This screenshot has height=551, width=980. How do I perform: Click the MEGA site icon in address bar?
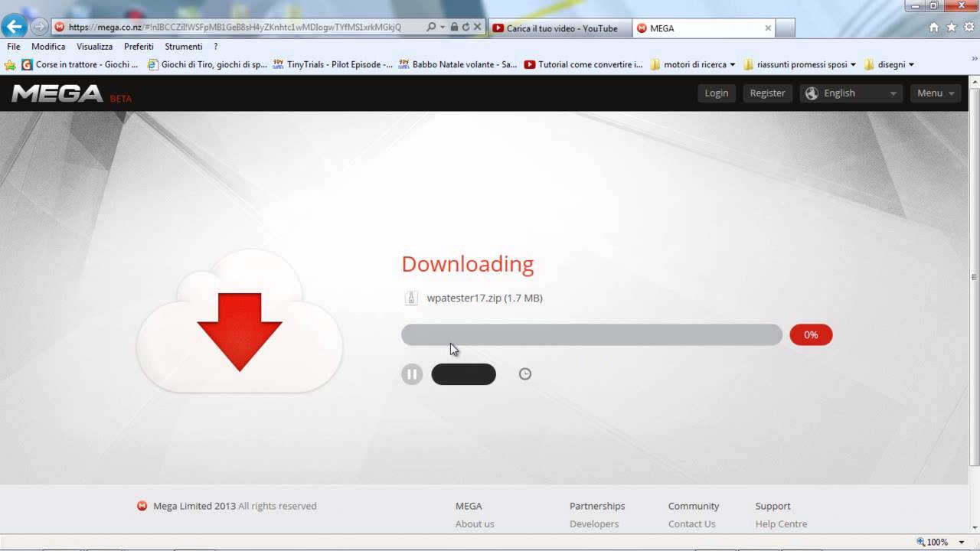[x=60, y=27]
